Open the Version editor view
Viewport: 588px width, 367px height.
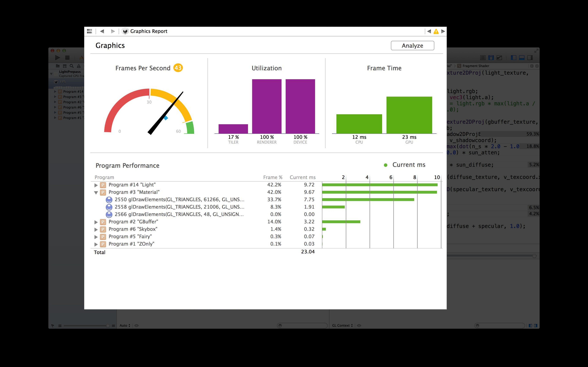coord(499,58)
